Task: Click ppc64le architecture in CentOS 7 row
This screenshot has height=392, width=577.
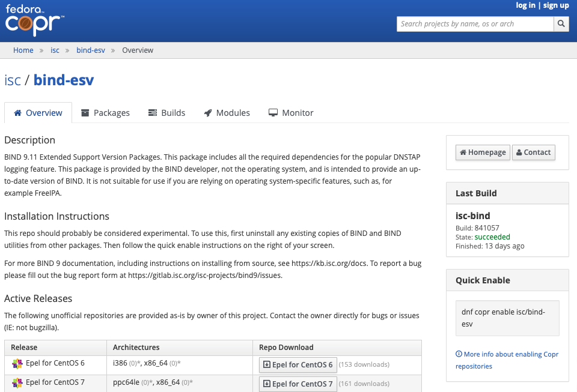Action: [x=126, y=382]
